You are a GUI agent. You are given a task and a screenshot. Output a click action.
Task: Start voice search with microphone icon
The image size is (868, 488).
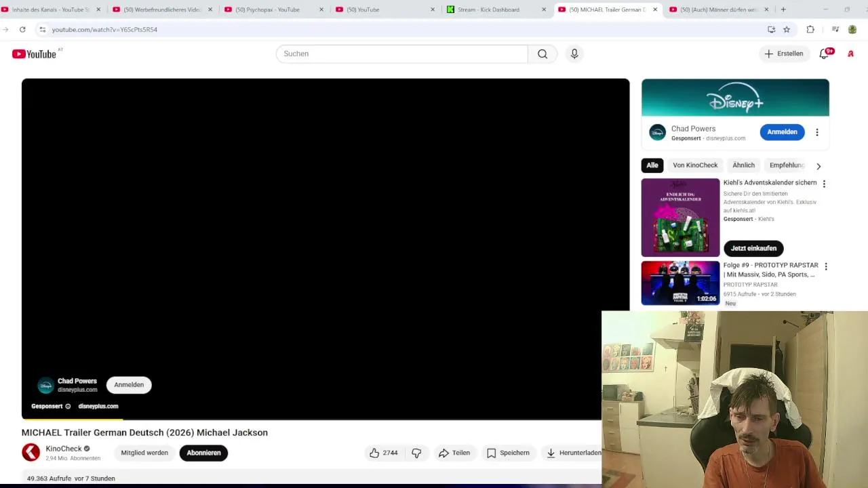pyautogui.click(x=574, y=54)
